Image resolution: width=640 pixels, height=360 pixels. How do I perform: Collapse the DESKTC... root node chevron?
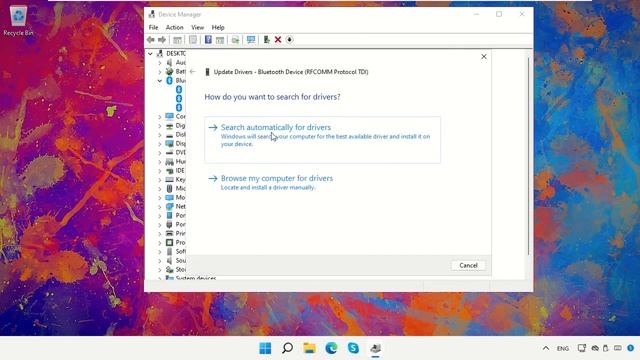[151, 53]
